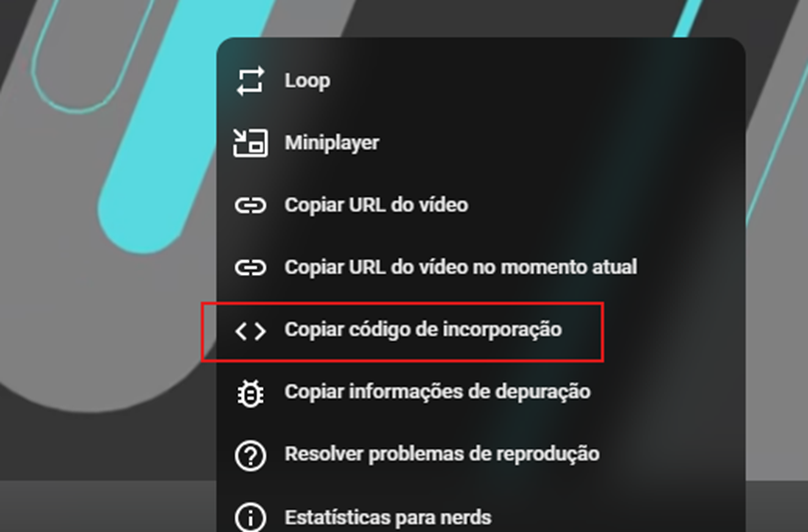
Task: Select Copiar URL do vídeo
Action: coord(377,205)
